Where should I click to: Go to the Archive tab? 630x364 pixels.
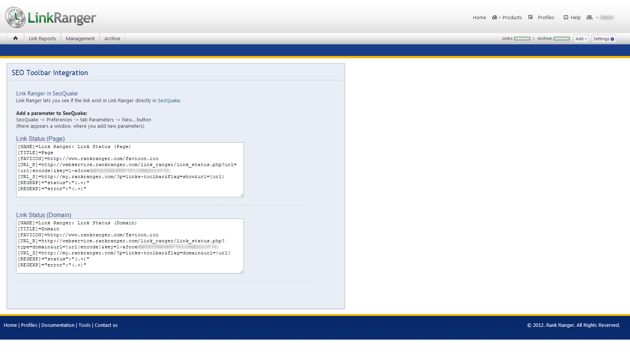point(112,38)
